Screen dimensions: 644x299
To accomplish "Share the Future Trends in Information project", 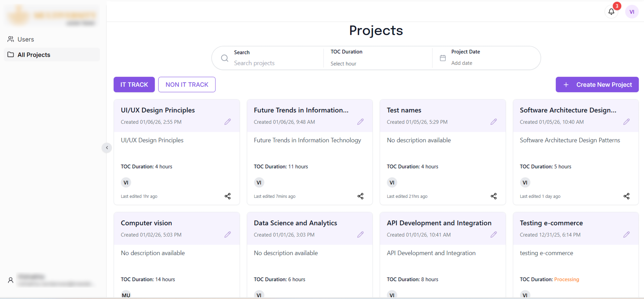I will coord(360,196).
